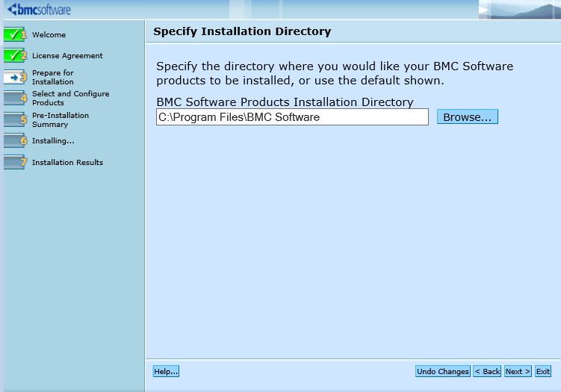
Task: Select the Pre-Installation Summary step label
Action: tap(61, 119)
